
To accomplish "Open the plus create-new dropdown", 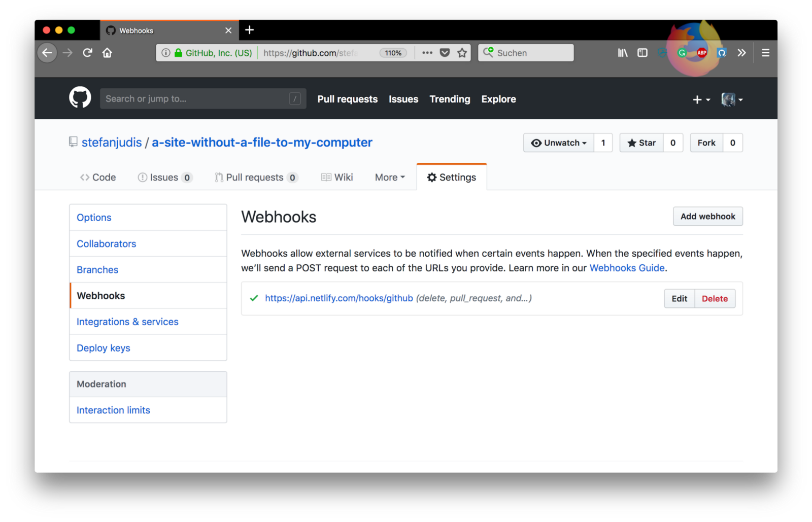I will pyautogui.click(x=701, y=100).
